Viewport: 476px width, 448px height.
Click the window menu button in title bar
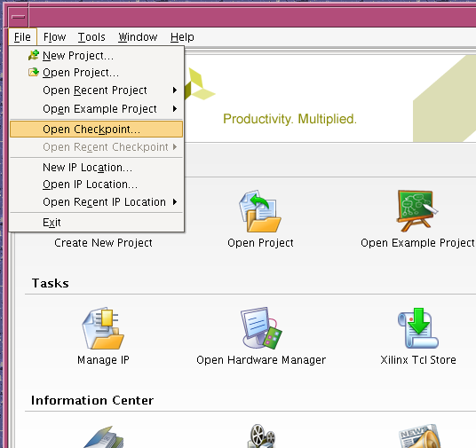click(x=19, y=17)
